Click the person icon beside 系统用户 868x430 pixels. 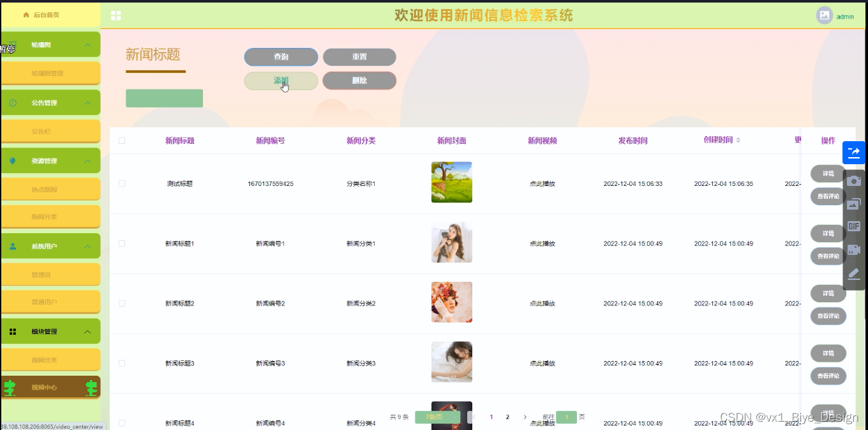(x=13, y=246)
